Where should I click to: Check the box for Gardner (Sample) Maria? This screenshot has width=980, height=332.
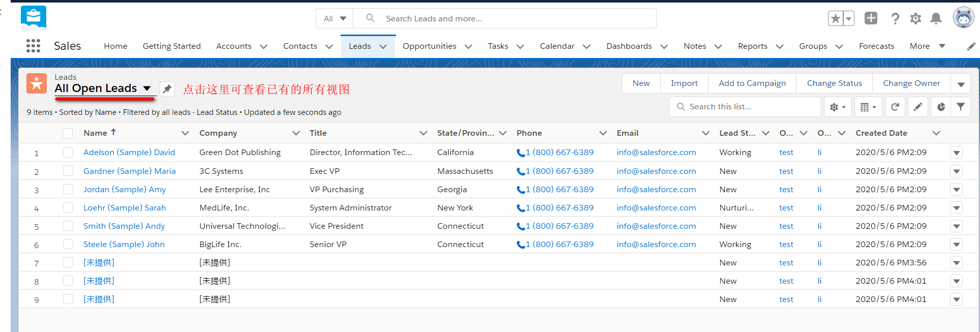point(68,171)
